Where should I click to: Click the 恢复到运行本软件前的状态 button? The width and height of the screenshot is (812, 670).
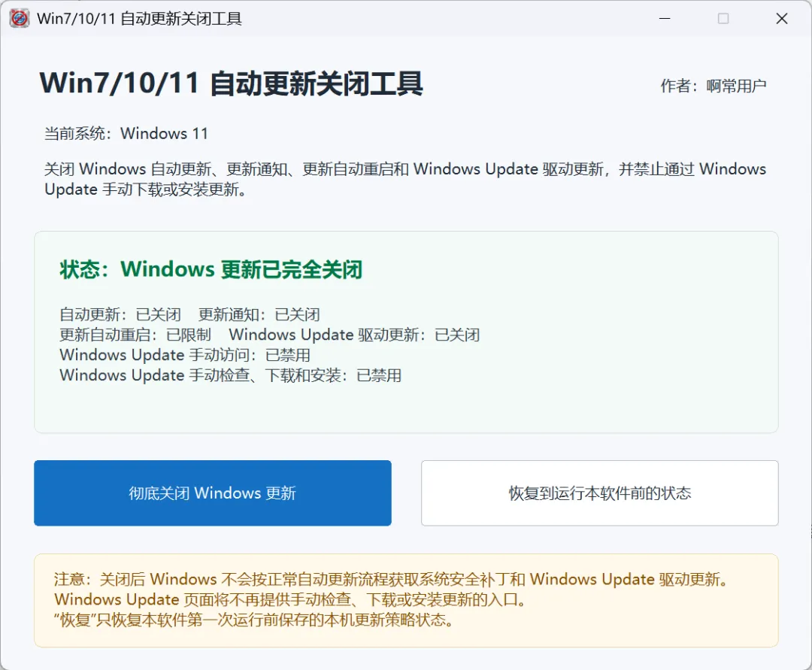(x=600, y=493)
